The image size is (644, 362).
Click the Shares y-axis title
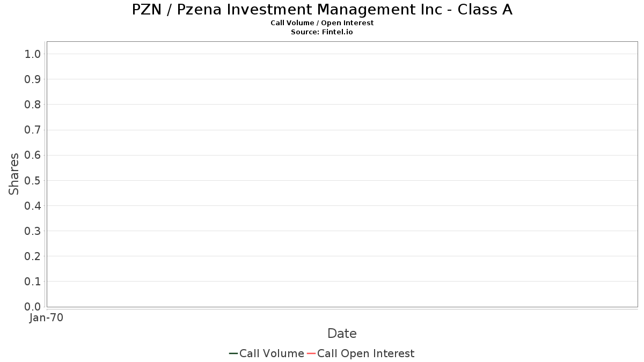pyautogui.click(x=14, y=174)
